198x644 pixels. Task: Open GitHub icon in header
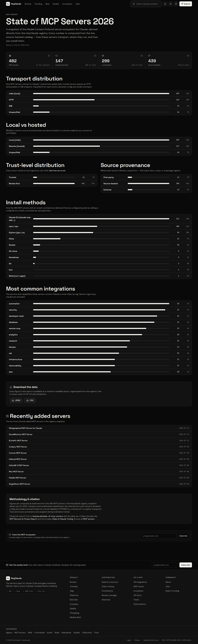pos(176,4)
